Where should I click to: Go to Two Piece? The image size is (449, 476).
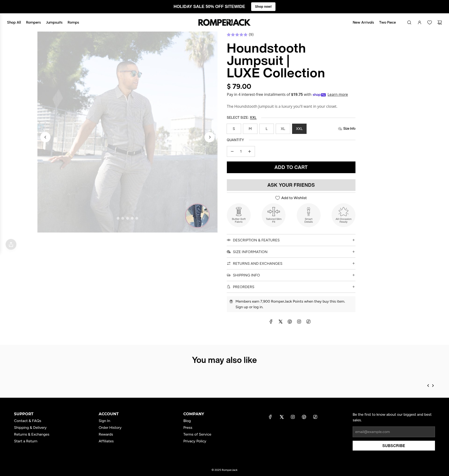click(x=387, y=22)
